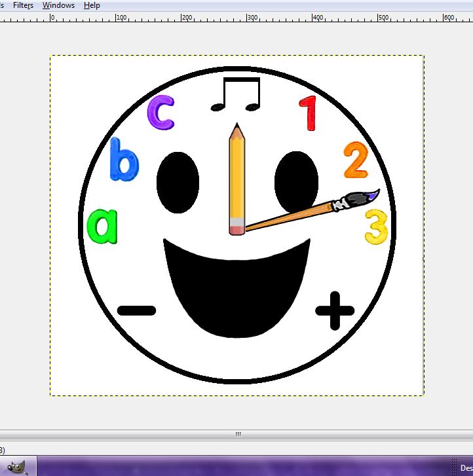
Task: Click the black smiling mouth shape
Action: point(236,288)
